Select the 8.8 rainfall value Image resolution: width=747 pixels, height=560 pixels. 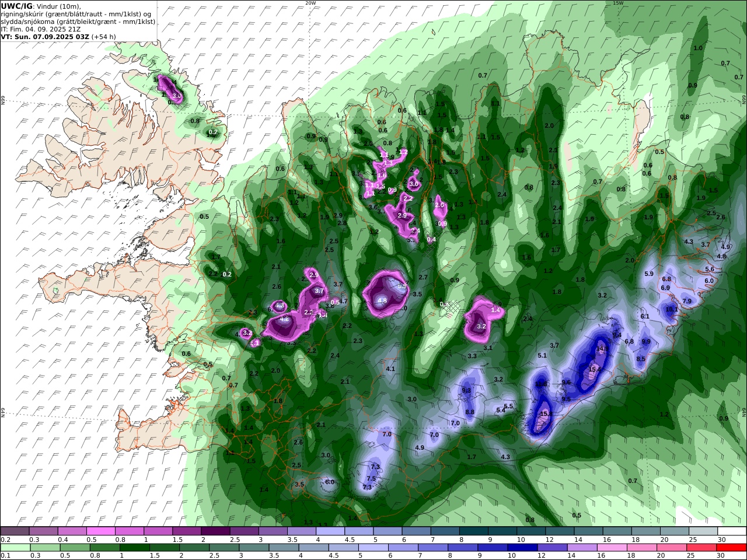click(470, 412)
